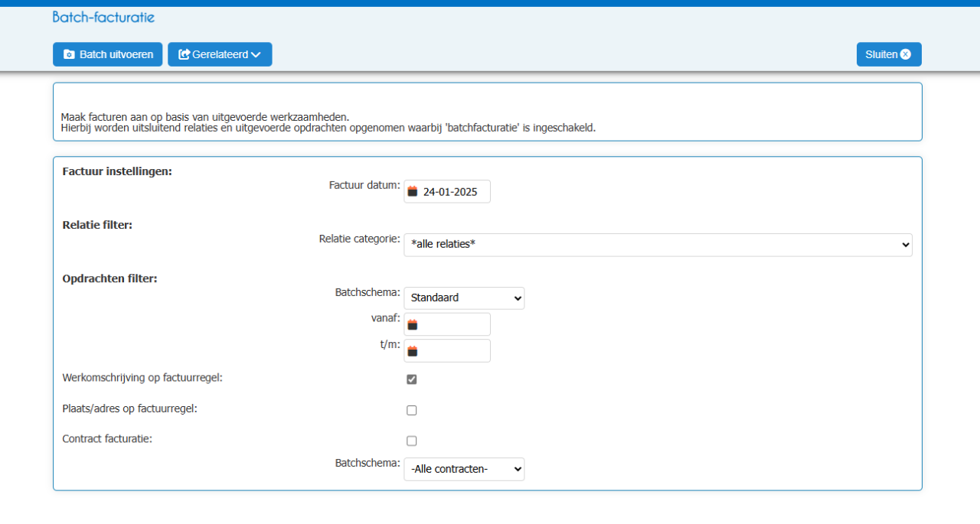Enable Plaats/adres op factuurregel checkbox
The image size is (980, 524).
coord(412,410)
